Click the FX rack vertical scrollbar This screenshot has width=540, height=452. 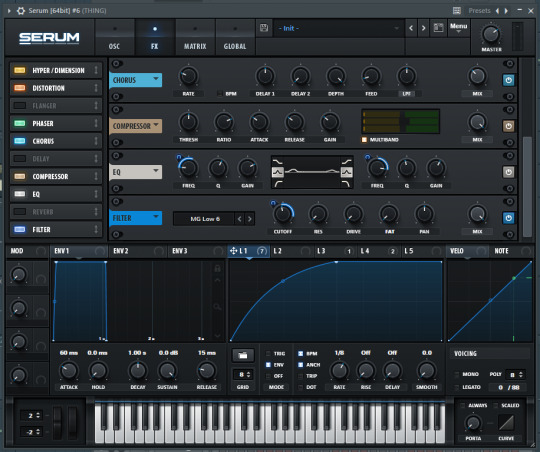[x=527, y=186]
